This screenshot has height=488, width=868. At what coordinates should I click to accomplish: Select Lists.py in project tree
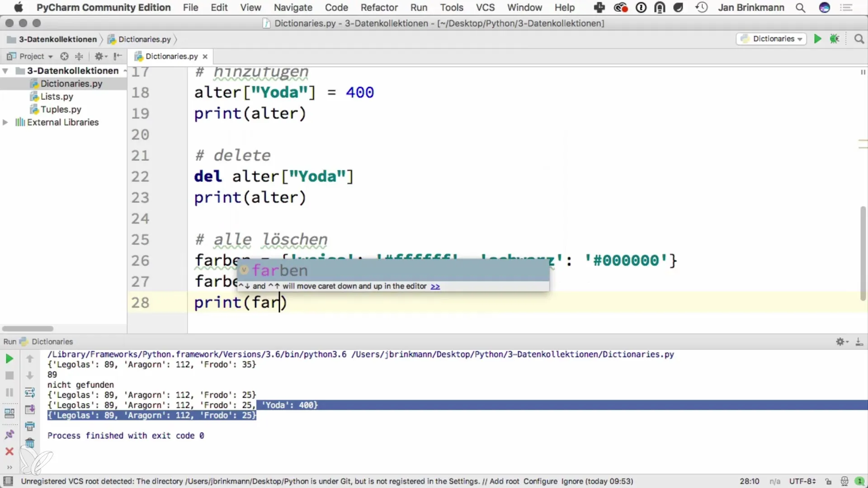57,97
